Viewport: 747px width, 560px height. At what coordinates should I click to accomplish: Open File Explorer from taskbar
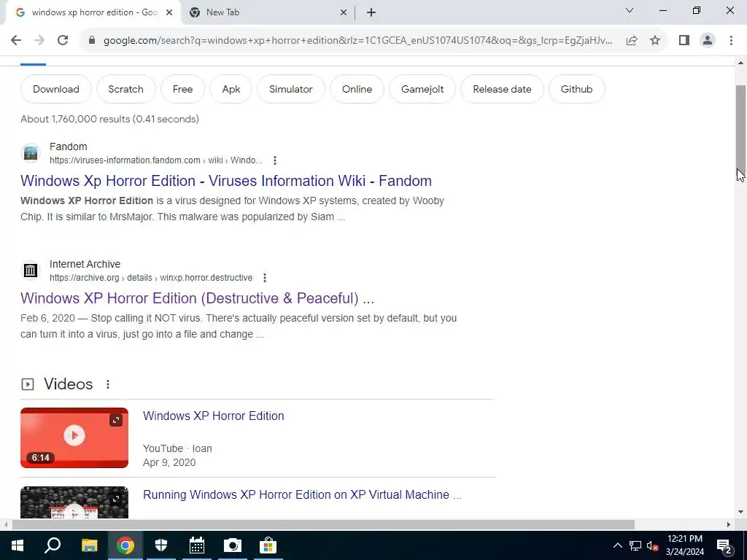click(89, 545)
